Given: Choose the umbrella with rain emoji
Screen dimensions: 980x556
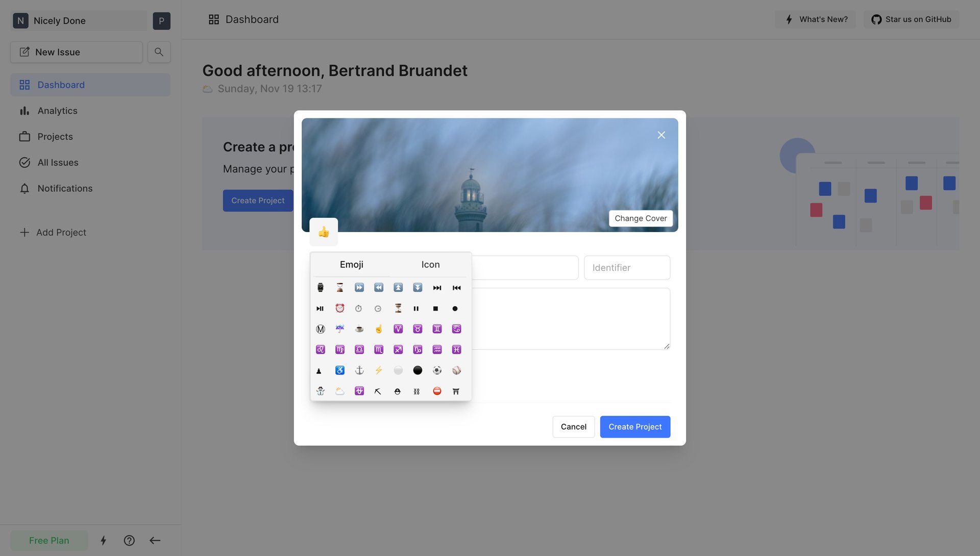Looking at the screenshot, I should [x=340, y=329].
